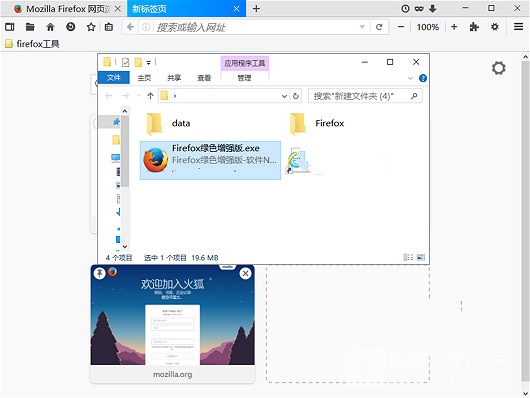Screen dimensions: 530x398
Task: Reload the page in Firefox toolbar
Action: pyautogui.click(x=379, y=27)
